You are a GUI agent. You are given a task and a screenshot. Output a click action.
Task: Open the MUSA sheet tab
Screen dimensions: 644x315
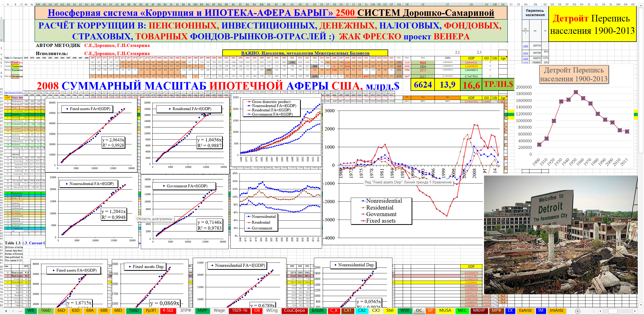coord(445,310)
